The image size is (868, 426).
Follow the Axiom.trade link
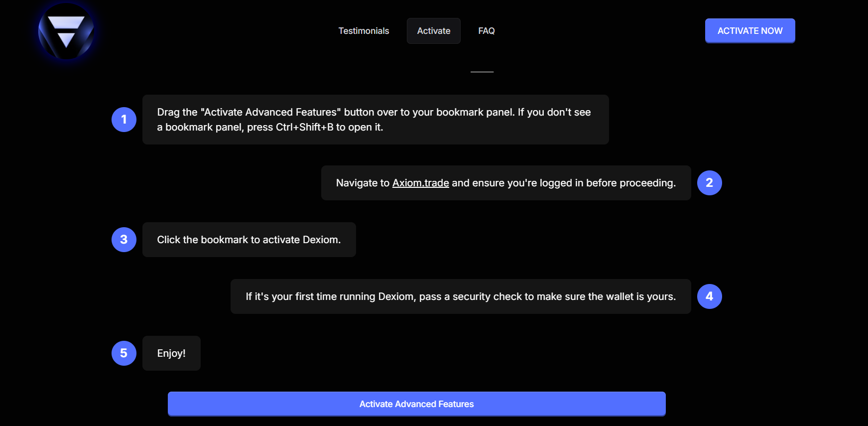click(x=420, y=183)
